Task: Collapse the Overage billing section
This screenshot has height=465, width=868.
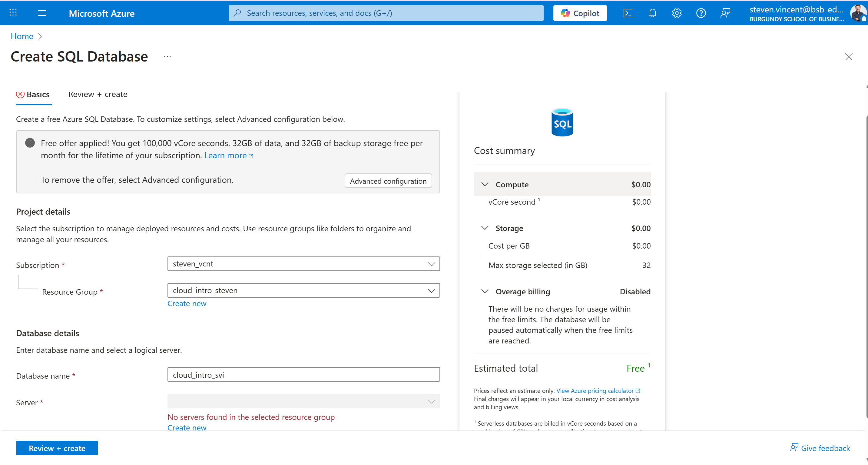Action: [485, 291]
